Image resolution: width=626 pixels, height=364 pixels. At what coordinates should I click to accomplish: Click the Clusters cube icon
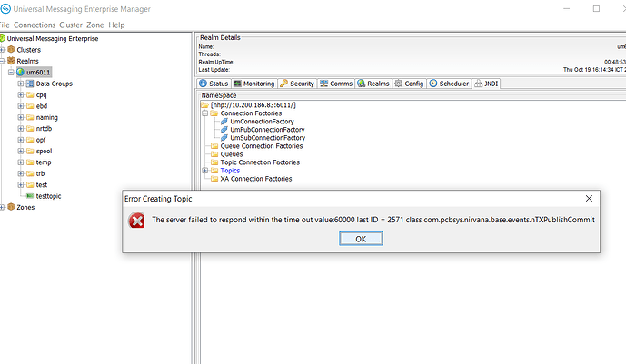(11, 49)
